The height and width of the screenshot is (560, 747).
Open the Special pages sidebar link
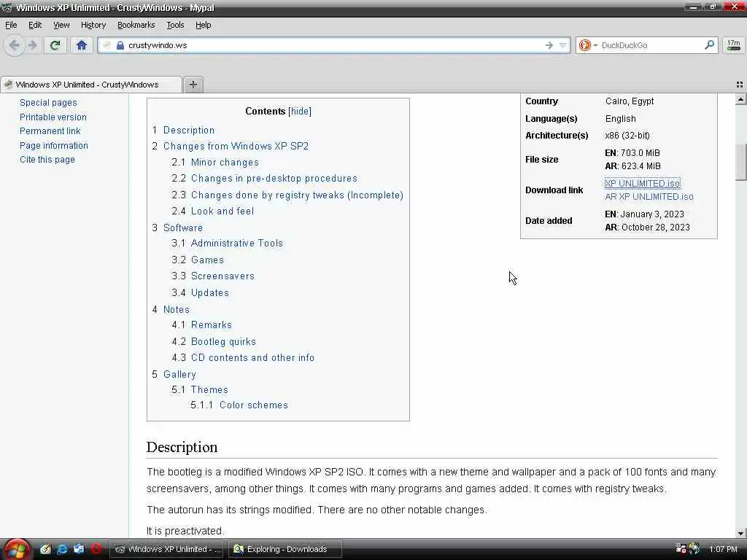pos(48,102)
